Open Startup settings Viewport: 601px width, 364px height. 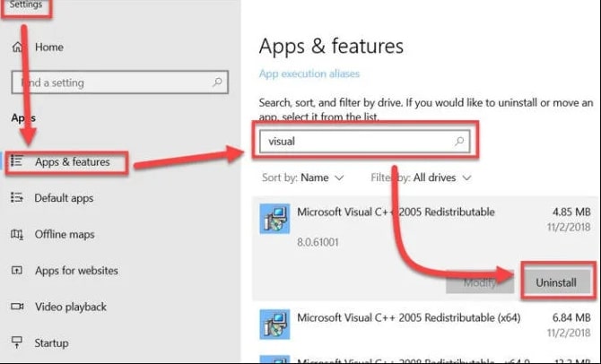[x=51, y=342]
